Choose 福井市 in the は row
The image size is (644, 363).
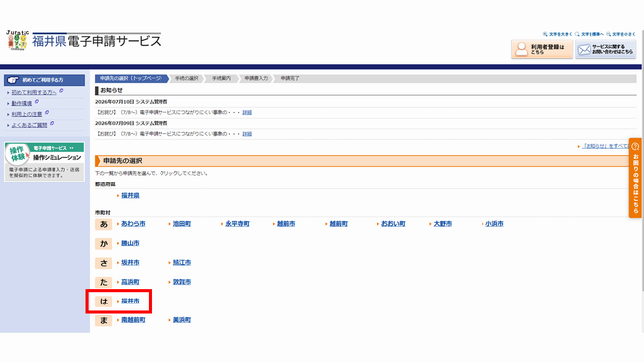[x=130, y=301]
